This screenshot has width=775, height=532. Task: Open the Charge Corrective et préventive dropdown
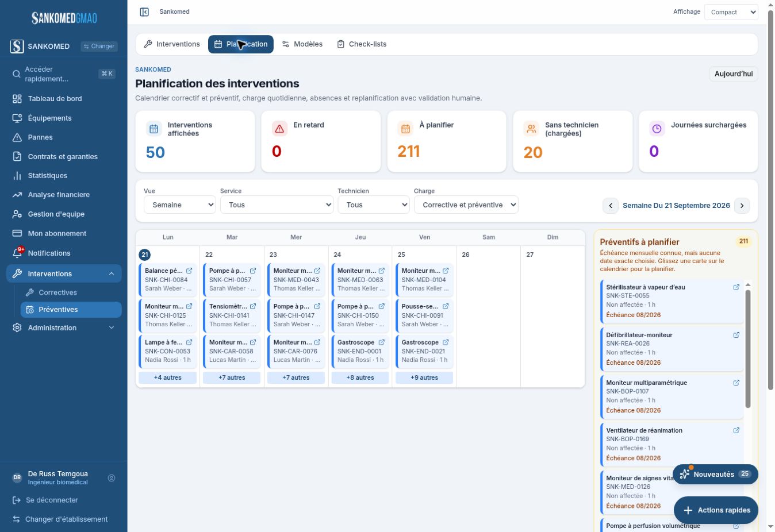466,205
